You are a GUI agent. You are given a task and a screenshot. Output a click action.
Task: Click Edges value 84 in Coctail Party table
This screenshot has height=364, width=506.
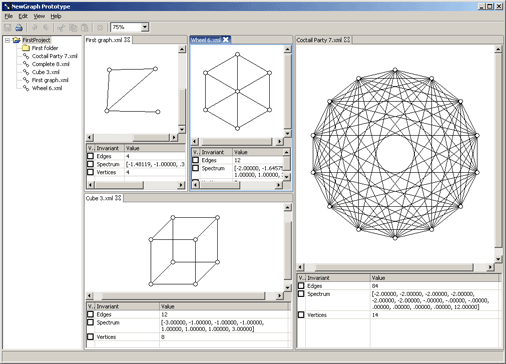(x=375, y=286)
